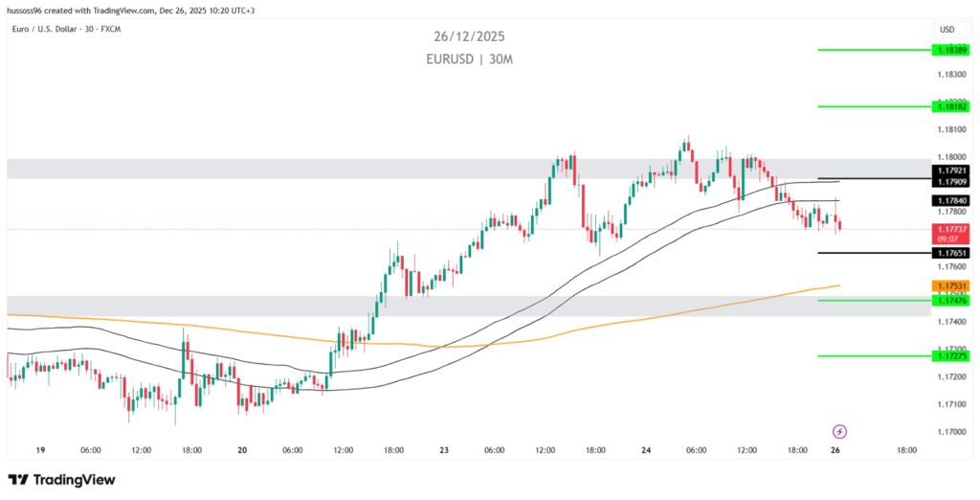
Task: Click date 19 on the time axis
Action: click(40, 450)
